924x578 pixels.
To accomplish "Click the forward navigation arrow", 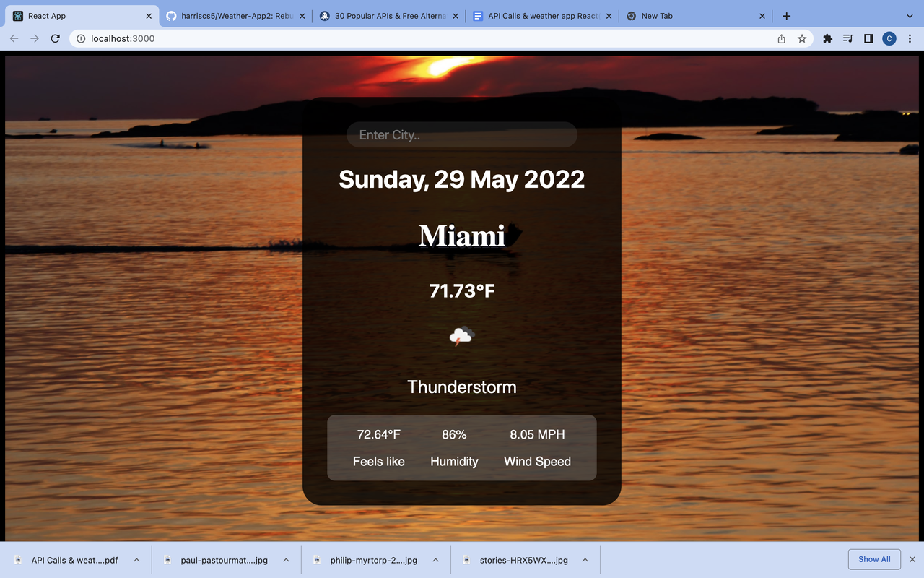I will coord(34,38).
